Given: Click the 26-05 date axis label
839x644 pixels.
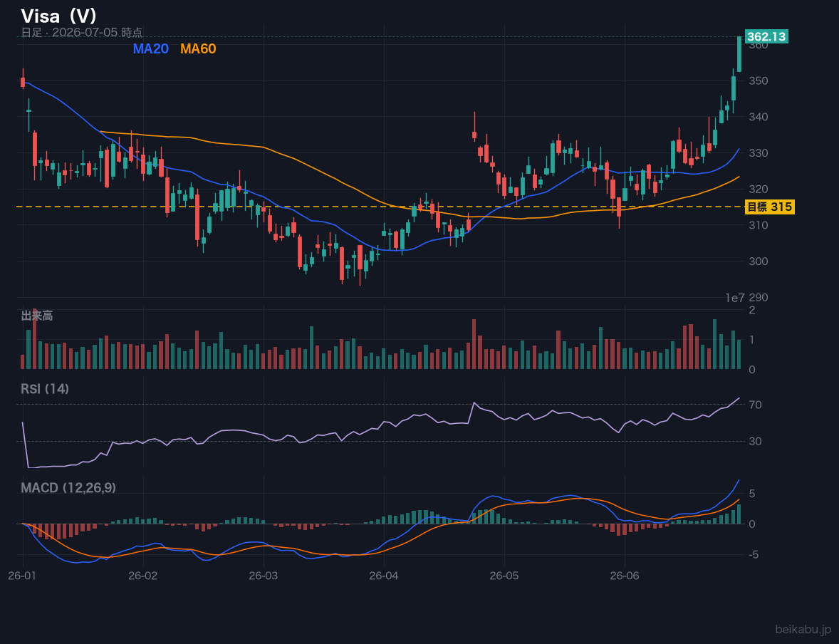Looking at the screenshot, I should 504,576.
